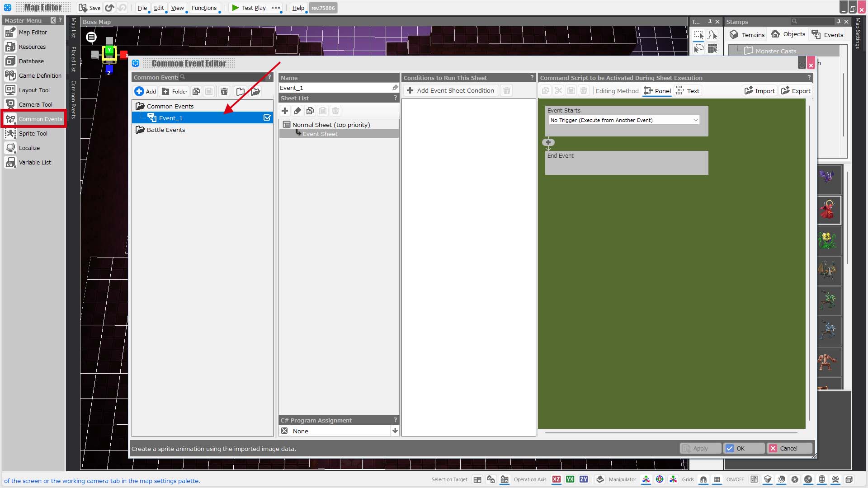Viewport: 868px width, 488px height.
Task: Open the Functions menu
Action: (204, 8)
